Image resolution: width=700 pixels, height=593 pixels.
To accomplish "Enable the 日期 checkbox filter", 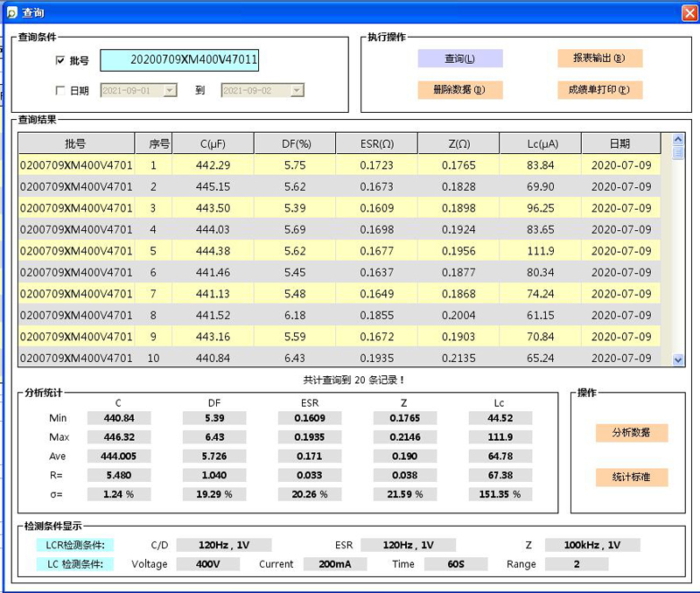I will [59, 90].
